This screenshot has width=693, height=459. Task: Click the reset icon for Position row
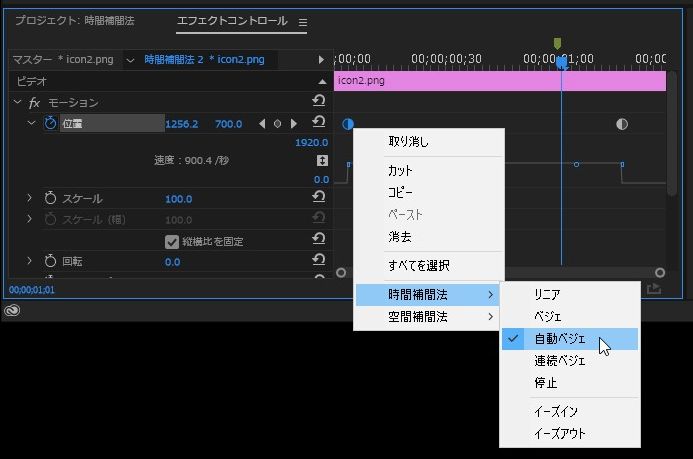point(319,123)
